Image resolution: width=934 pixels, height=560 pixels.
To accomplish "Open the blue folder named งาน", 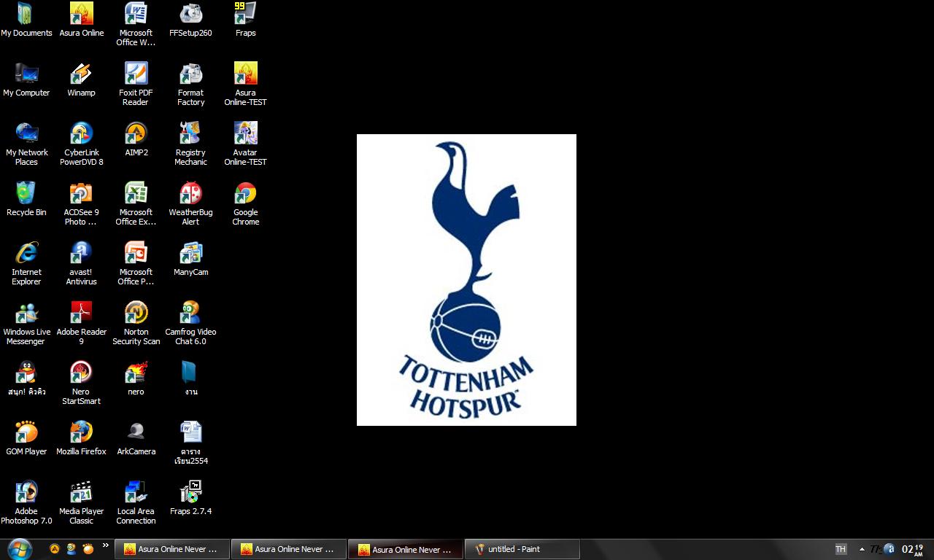I will pyautogui.click(x=190, y=378).
